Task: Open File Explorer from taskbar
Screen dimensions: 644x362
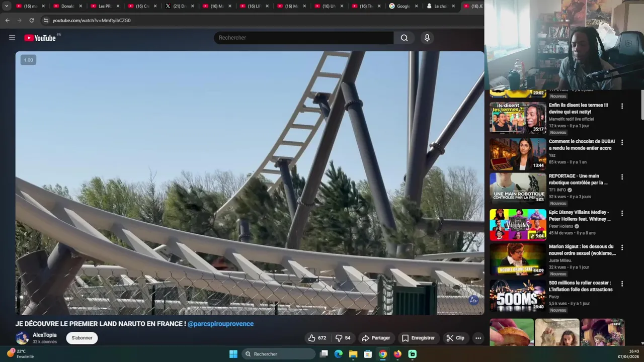Action: pyautogui.click(x=353, y=354)
